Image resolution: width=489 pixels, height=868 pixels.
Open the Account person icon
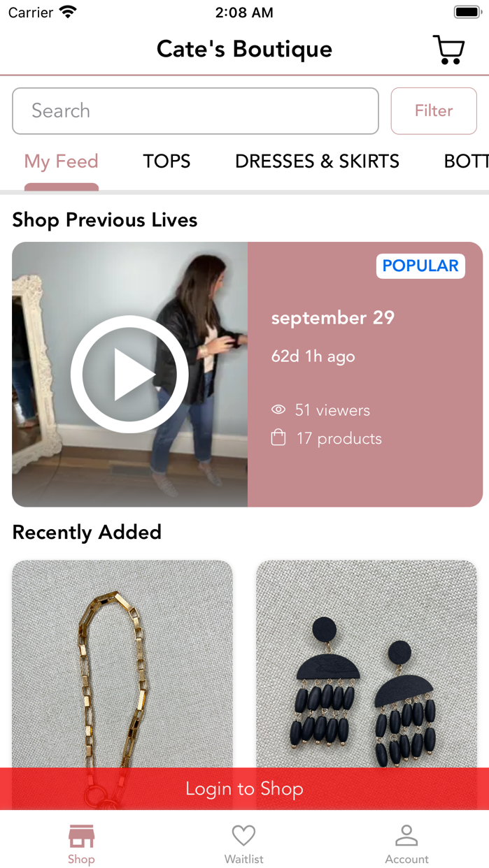pos(406,836)
